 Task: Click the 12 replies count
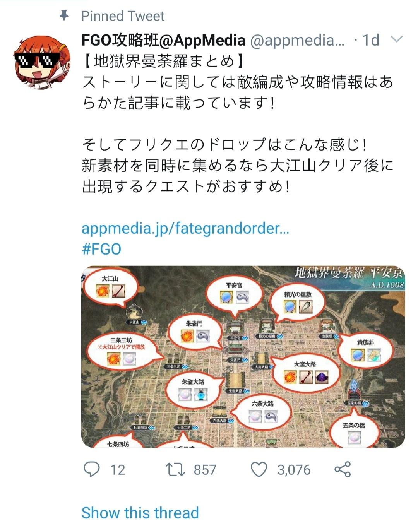pos(118,470)
